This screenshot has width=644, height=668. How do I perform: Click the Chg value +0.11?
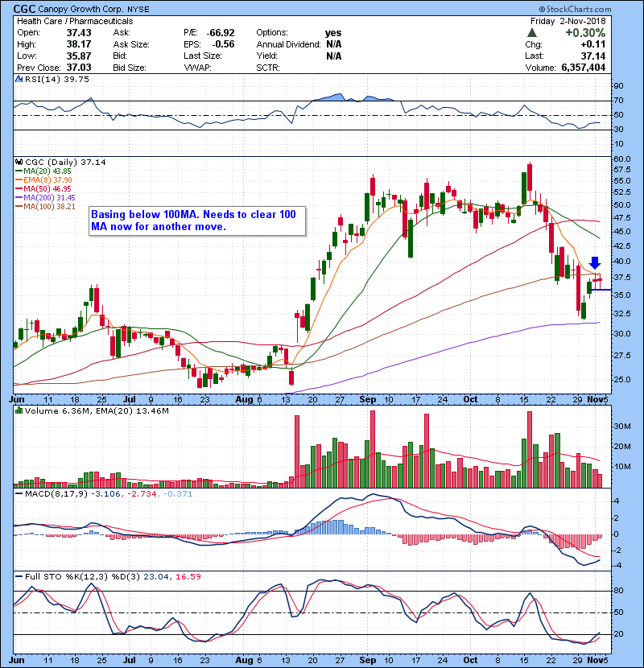tap(592, 44)
